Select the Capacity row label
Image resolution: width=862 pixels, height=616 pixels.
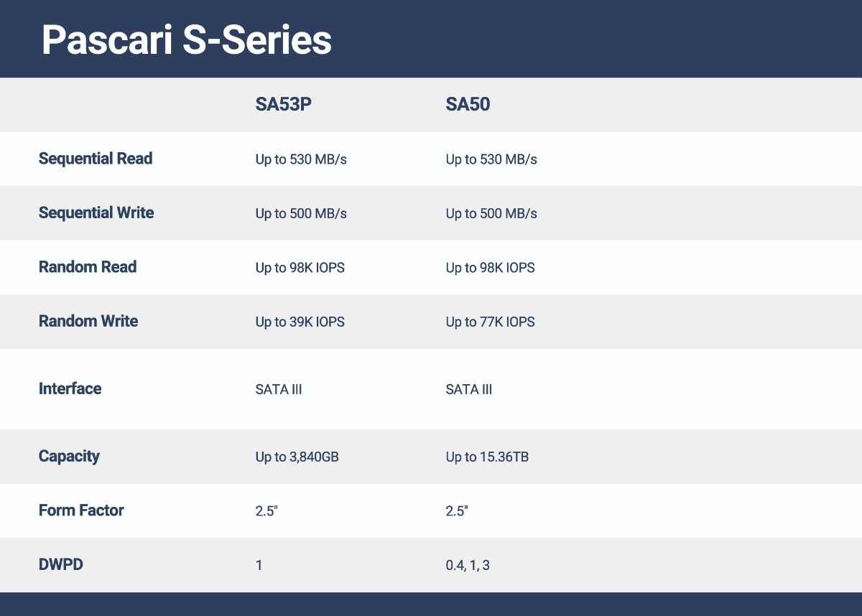(69, 457)
